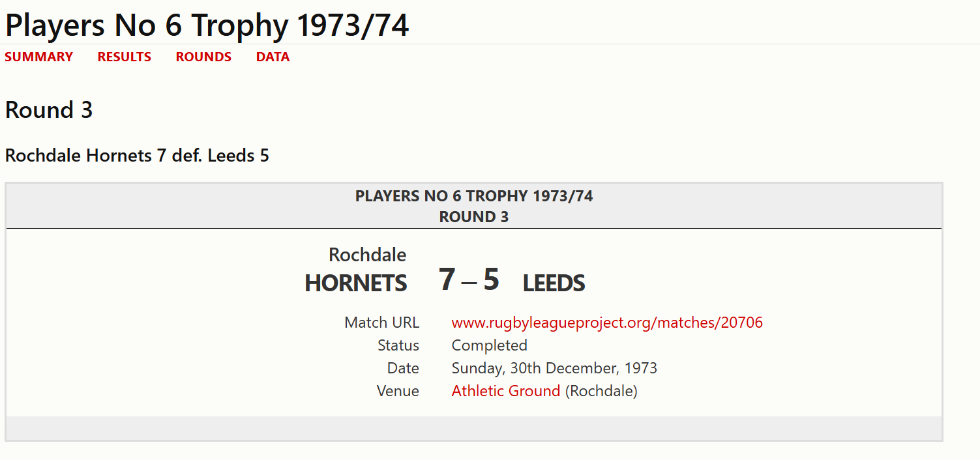
Task: Click the Match URL field label
Action: [381, 323]
